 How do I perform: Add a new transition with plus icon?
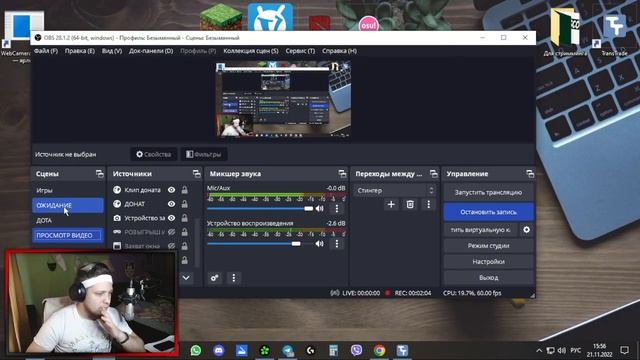[391, 204]
